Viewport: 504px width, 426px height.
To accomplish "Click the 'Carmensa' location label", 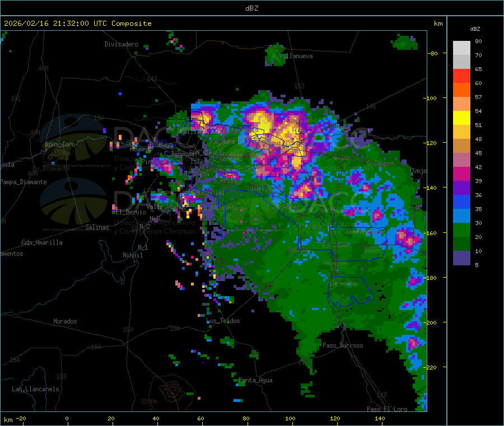I will tap(343, 284).
